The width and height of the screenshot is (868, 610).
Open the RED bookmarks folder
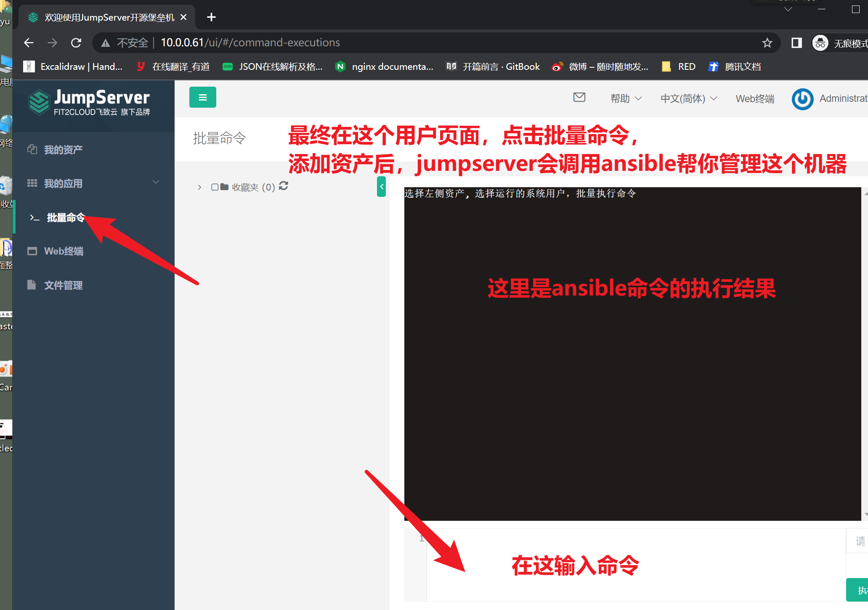679,66
